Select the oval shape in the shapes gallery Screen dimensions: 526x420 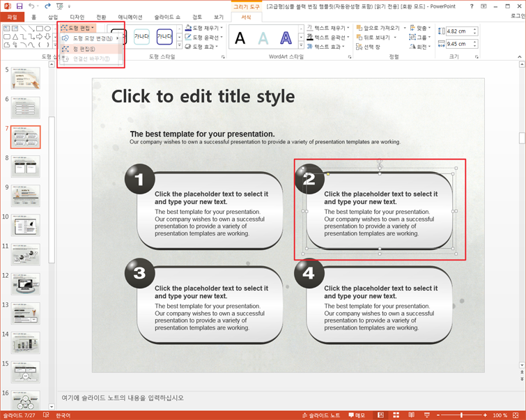tap(47, 29)
